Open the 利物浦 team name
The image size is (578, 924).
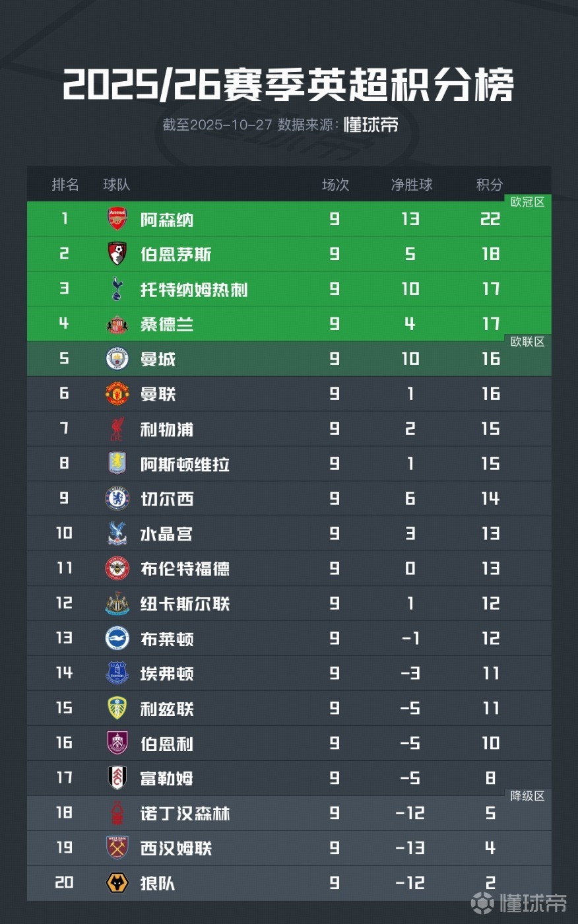coord(167,430)
